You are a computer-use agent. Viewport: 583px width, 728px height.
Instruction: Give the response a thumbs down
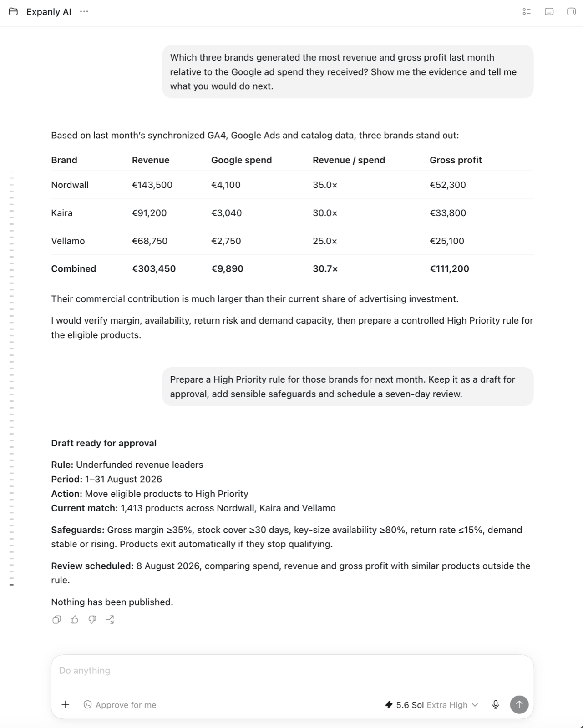coord(92,620)
